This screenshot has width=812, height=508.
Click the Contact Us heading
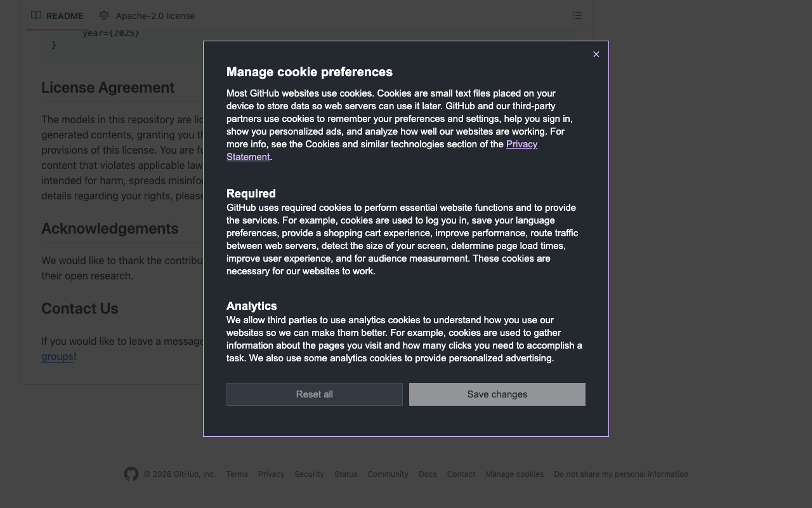[80, 309]
